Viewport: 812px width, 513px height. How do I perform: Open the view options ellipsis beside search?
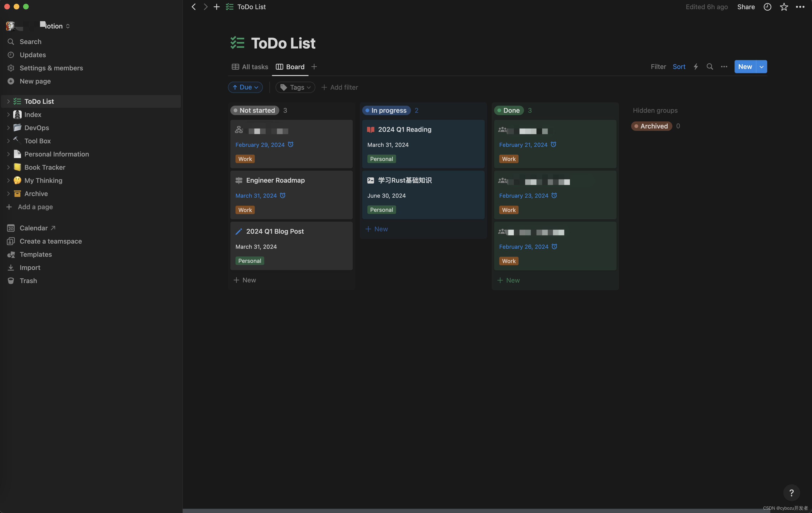(x=724, y=67)
